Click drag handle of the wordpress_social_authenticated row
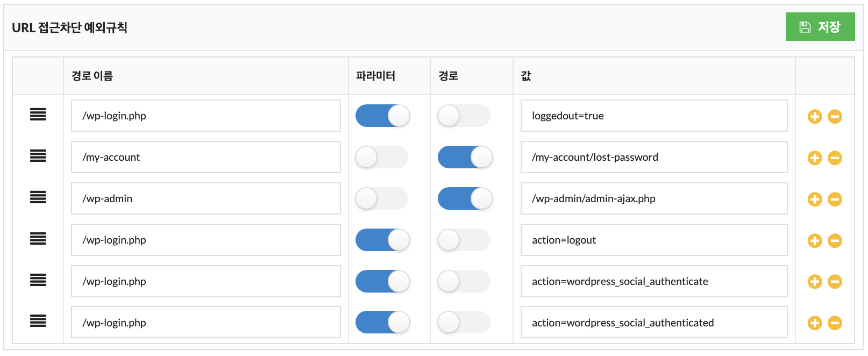The height and width of the screenshot is (356, 868). pos(38,321)
